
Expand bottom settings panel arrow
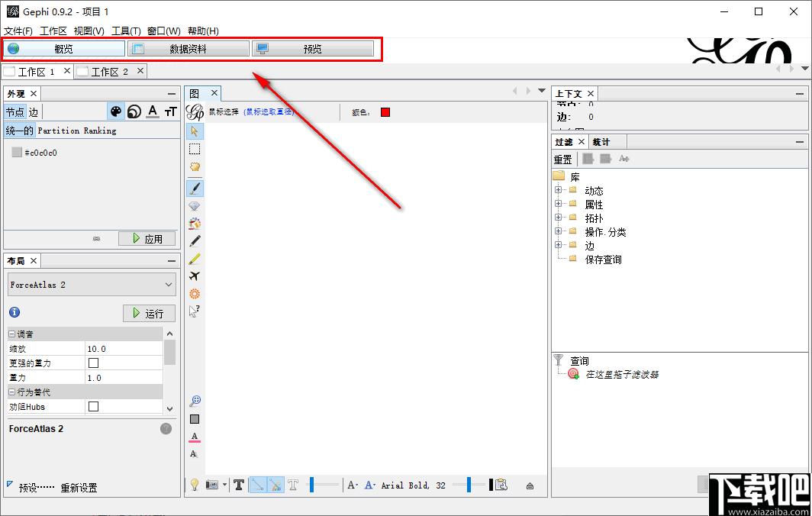pos(530,486)
